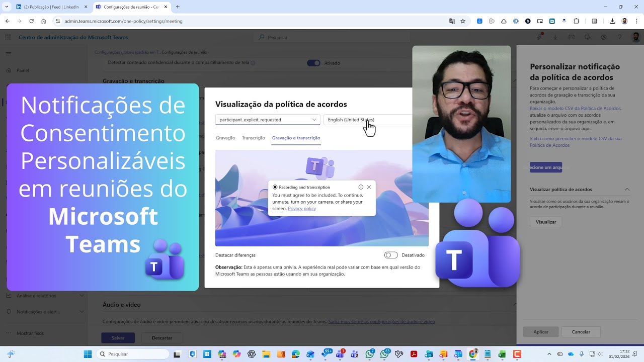Open the settings gear in Teams admin header
Viewport: 644px width, 362px height.
[x=604, y=37]
